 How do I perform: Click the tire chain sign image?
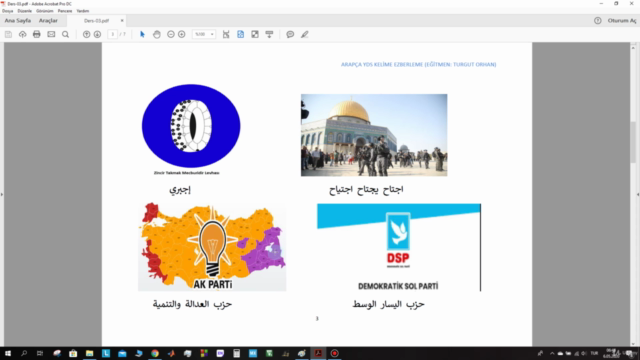[x=191, y=126]
